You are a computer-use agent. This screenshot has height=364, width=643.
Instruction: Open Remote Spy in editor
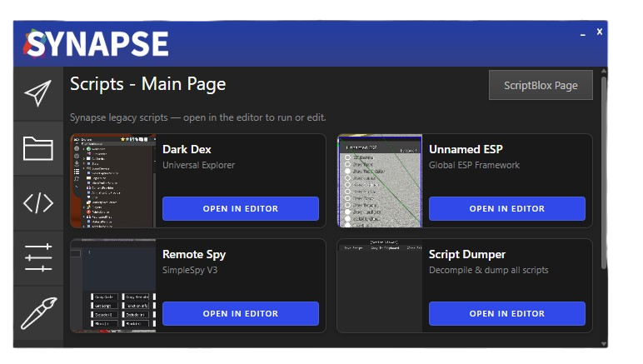click(241, 313)
